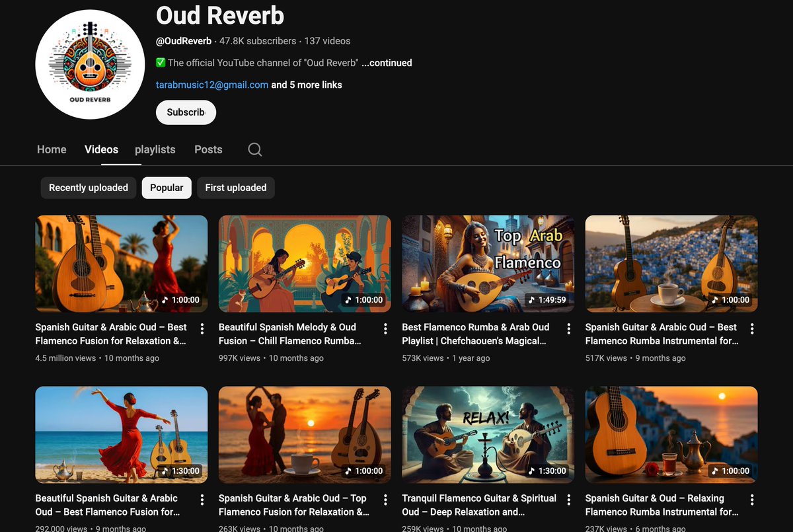The height and width of the screenshot is (532, 793).
Task: Open 'Best Flamenco Rumba & Arab Oud Playlist' title
Action: click(x=476, y=334)
